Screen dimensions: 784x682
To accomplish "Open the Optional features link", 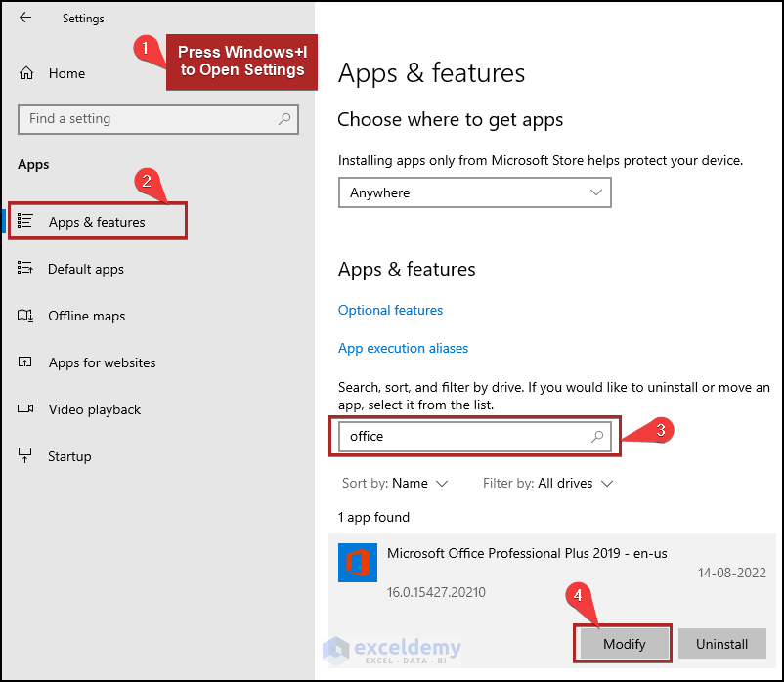I will (x=390, y=310).
